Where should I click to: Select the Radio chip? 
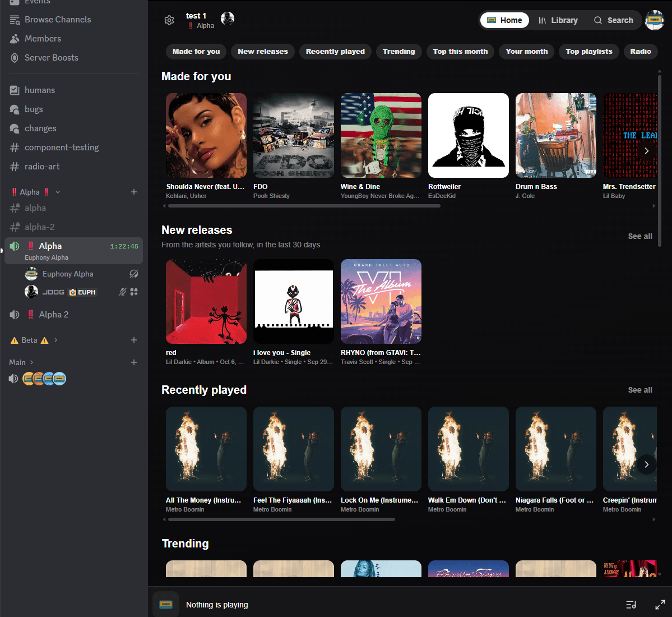[x=640, y=52]
